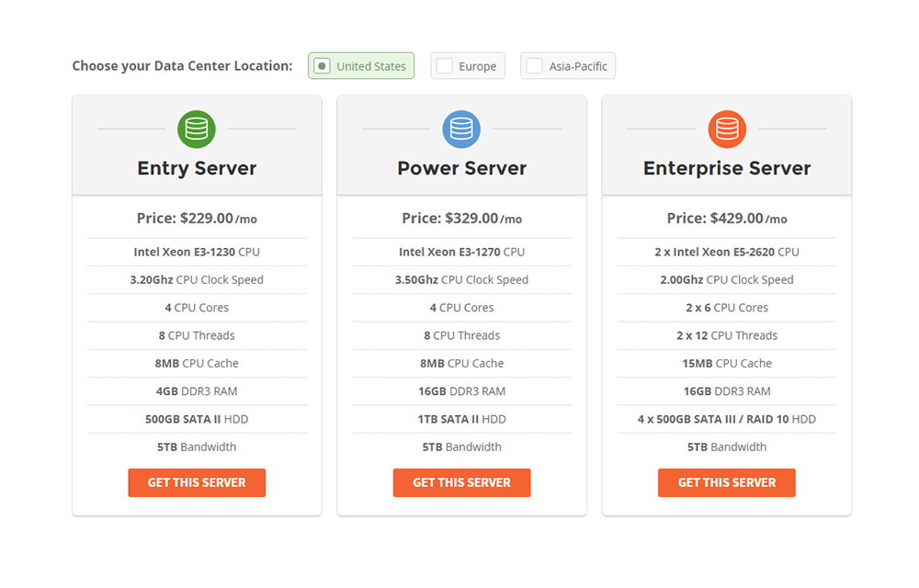Click the Price: $429.00/mo text
This screenshot has height=588, width=919.
(x=727, y=219)
